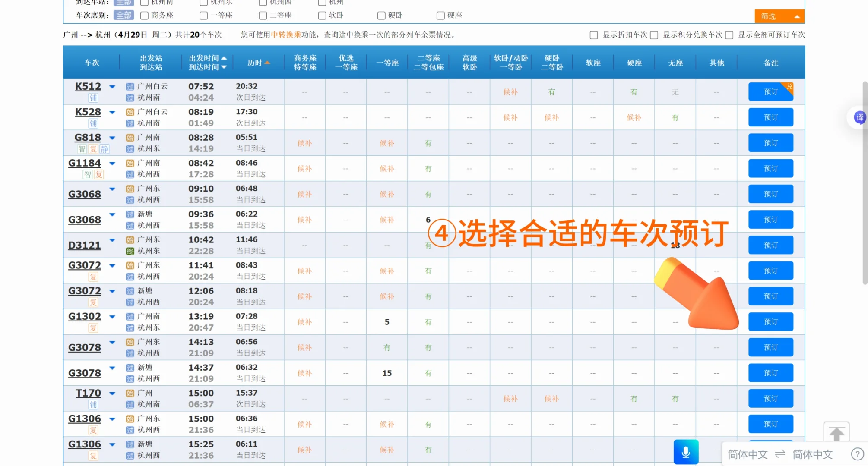
Task: Click the 复 tag under G1184
Action: pos(99,174)
